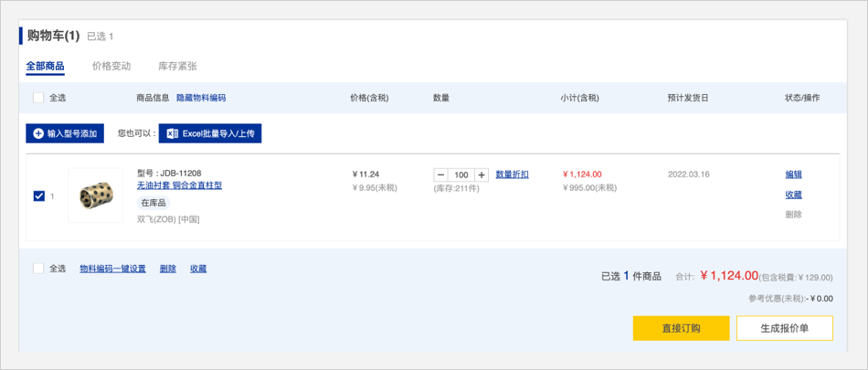Click the 数量折扣 link
Viewport: 868px width, 370px height.
(x=512, y=174)
